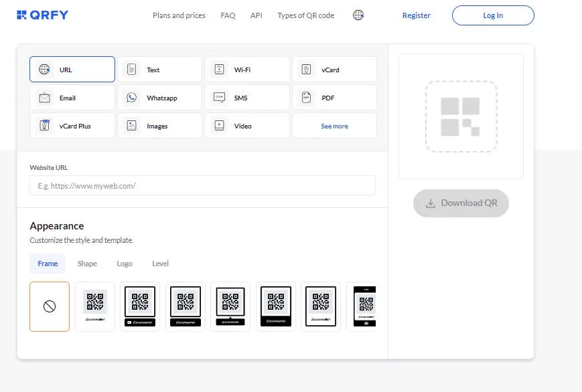Image resolution: width=582 pixels, height=392 pixels.
Task: Click the Register link
Action: [x=417, y=15]
